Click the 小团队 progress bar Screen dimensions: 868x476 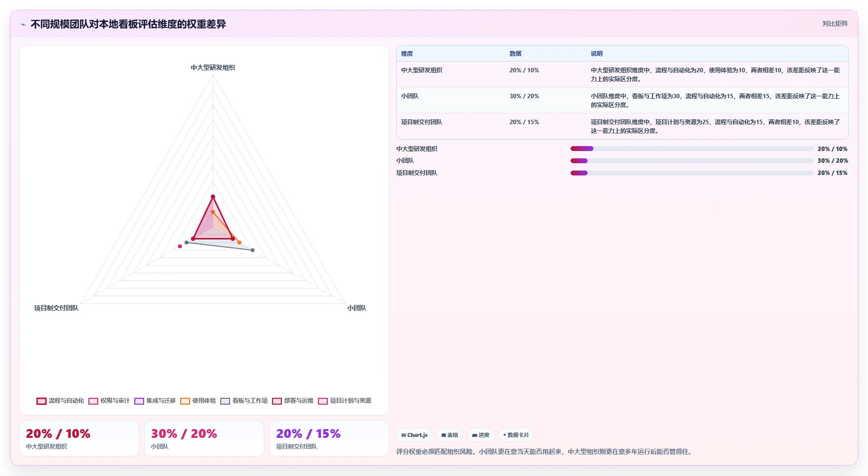pyautogui.click(x=692, y=161)
